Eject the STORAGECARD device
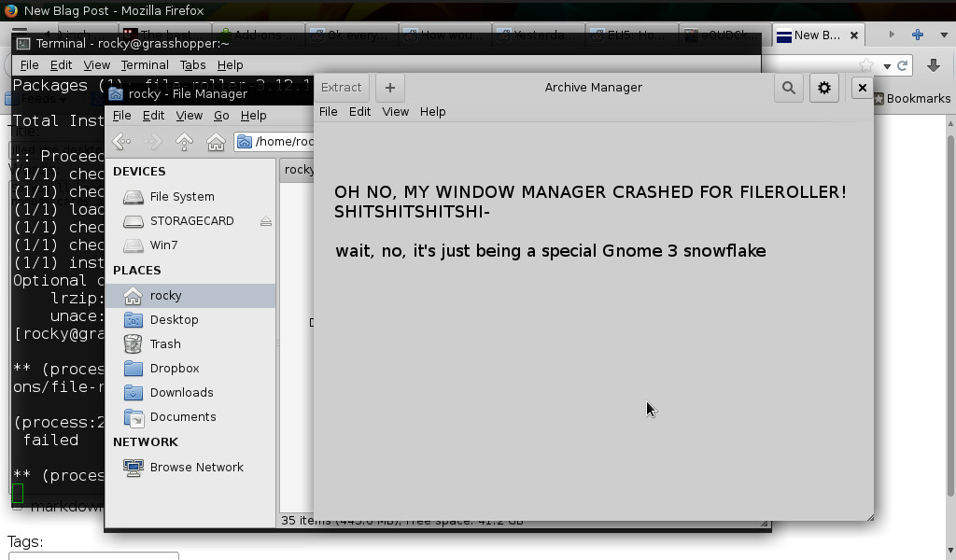 [x=266, y=221]
